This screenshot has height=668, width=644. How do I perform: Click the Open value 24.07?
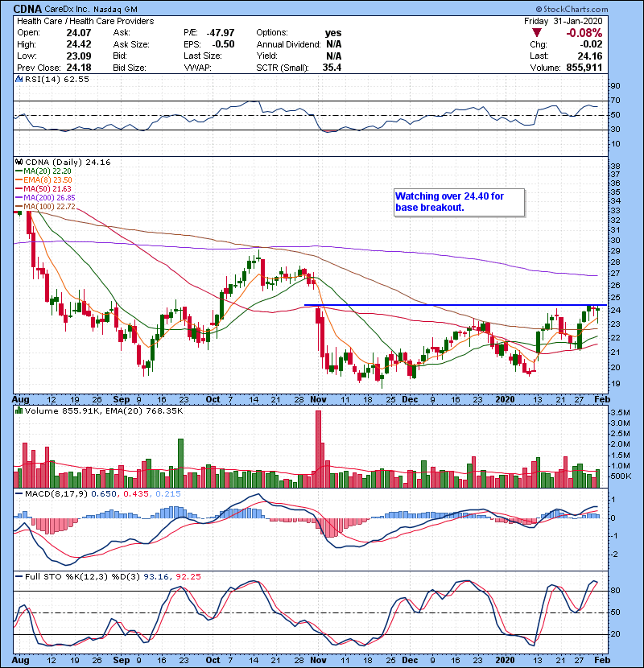coord(79,33)
